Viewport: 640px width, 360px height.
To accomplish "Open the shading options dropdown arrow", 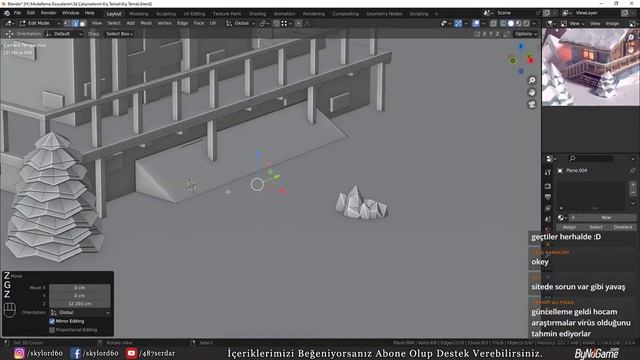I will (x=534, y=24).
